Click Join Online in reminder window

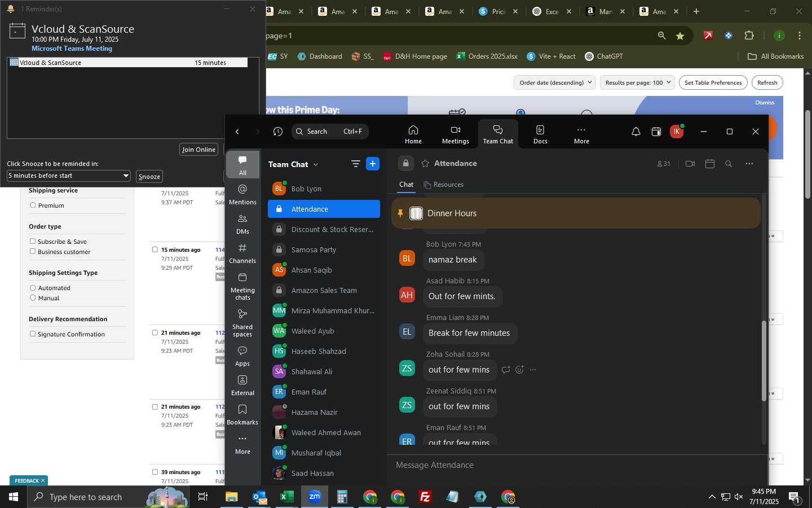(198, 150)
